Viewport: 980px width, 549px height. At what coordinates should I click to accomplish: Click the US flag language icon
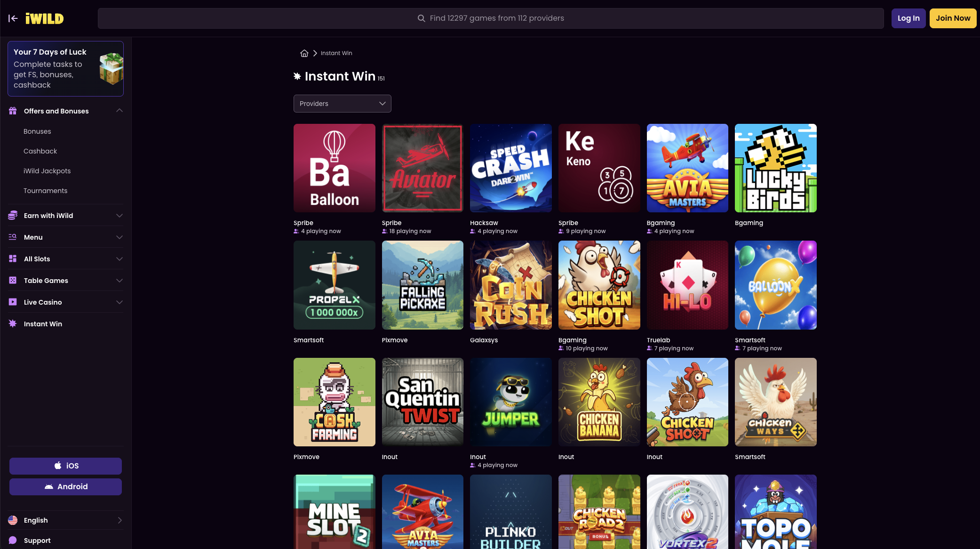point(13,520)
